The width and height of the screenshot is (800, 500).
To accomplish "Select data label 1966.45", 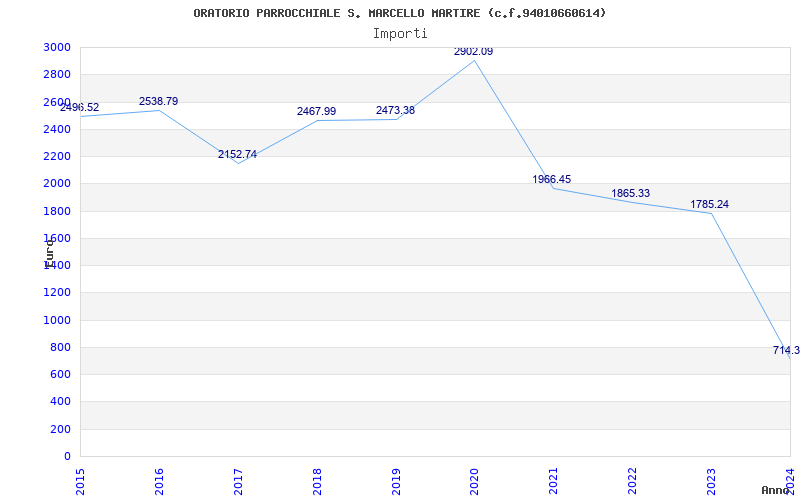I will pos(552,180).
